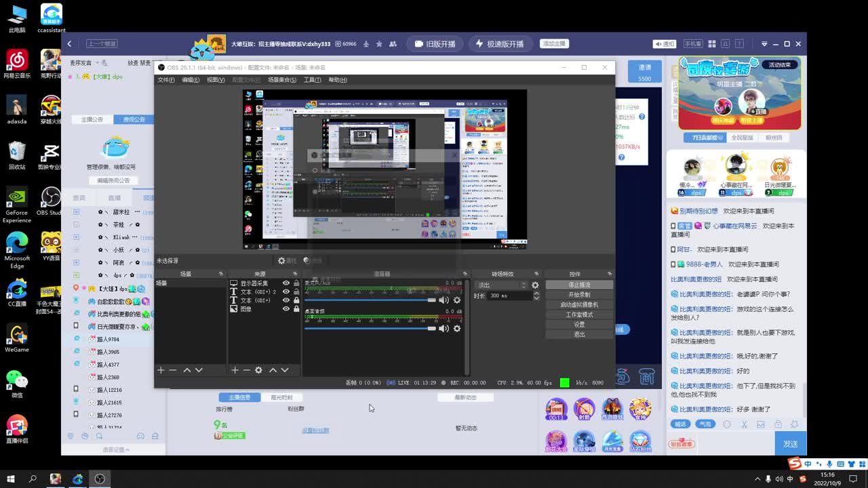Open settings gear for 桌面音频 mixer channel

[457, 329]
